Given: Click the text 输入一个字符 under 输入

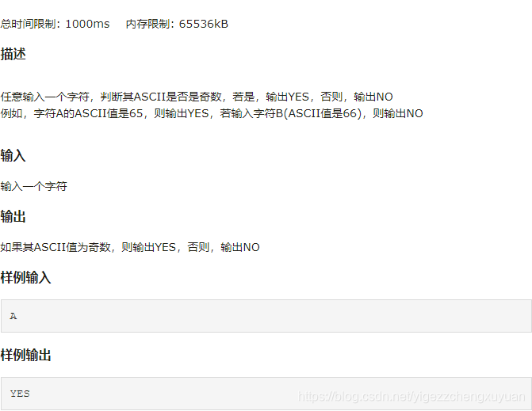Looking at the screenshot, I should click(x=33, y=186).
